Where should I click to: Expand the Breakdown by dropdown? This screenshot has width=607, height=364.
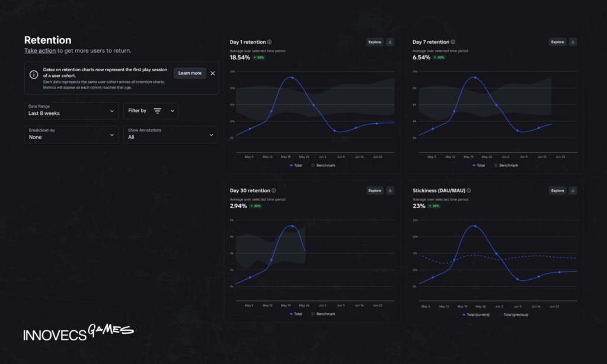71,135
